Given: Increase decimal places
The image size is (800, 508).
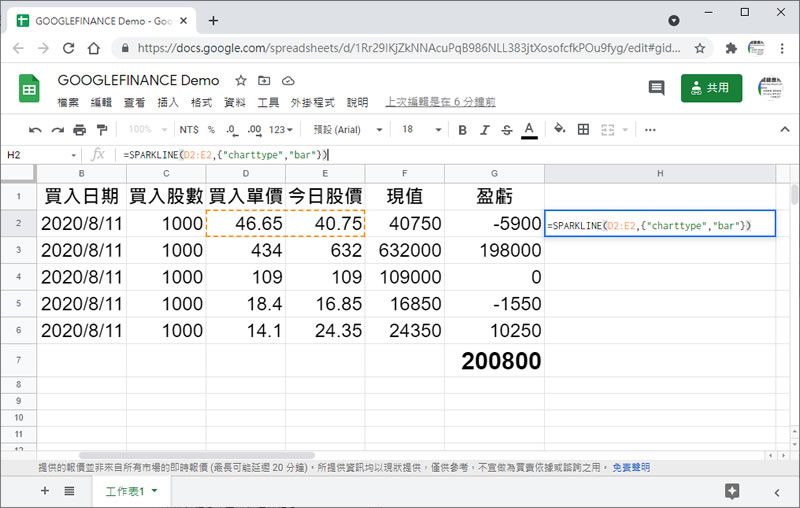Looking at the screenshot, I should (255, 130).
